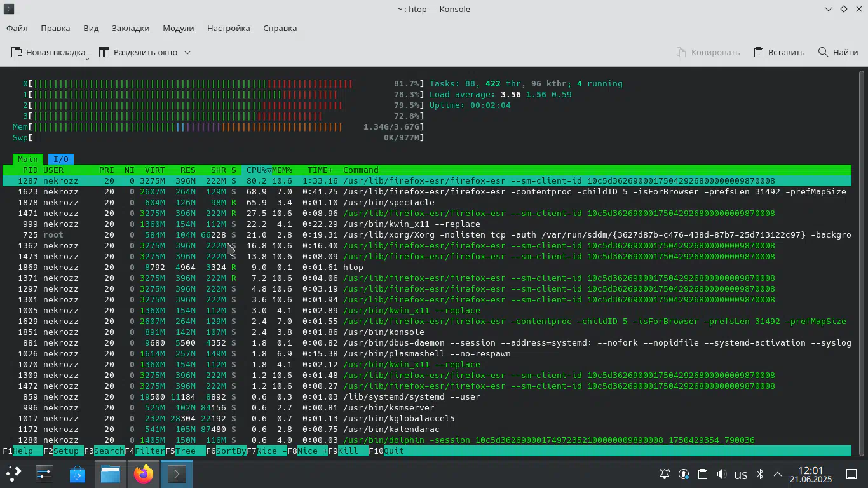Expand the Новая вкладка dropdown arrow
This screenshot has height=488, width=868.
click(x=87, y=59)
